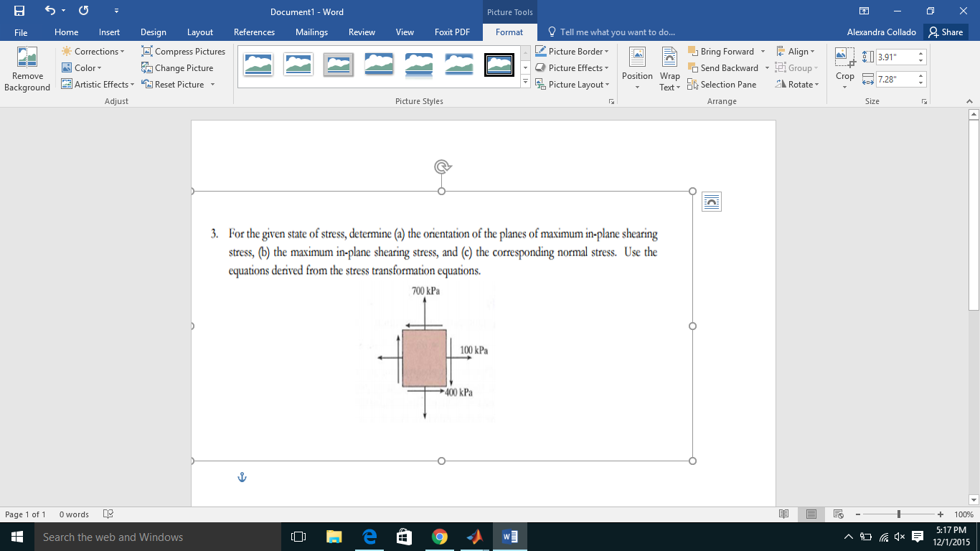Open Compress Pictures dialog
This screenshot has width=980, height=551.
183,51
